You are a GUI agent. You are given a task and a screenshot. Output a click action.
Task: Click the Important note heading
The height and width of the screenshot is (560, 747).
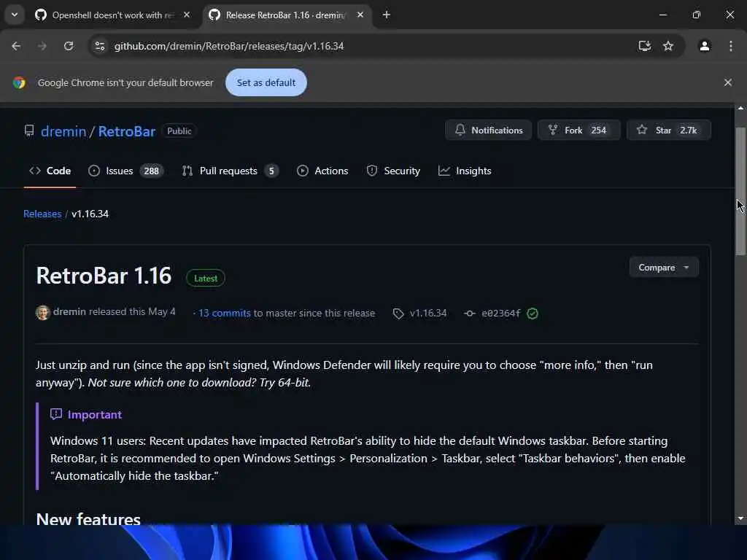tap(95, 415)
